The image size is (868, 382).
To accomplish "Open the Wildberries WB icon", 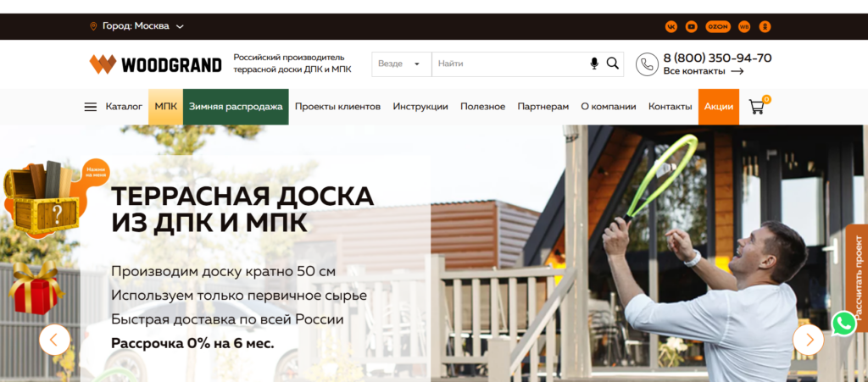I will (x=744, y=26).
